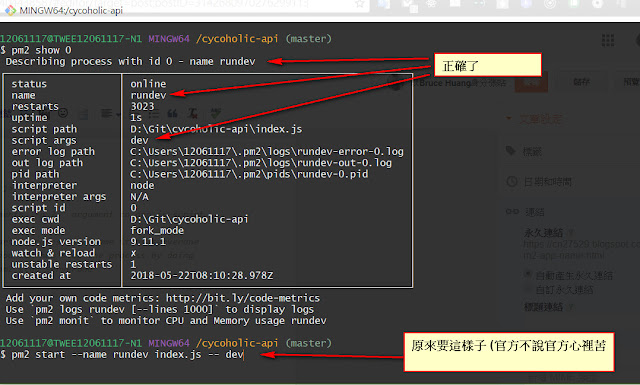640x385 pixels.
Task: Select the 自訂永久連結 radio option
Action: coord(528,289)
